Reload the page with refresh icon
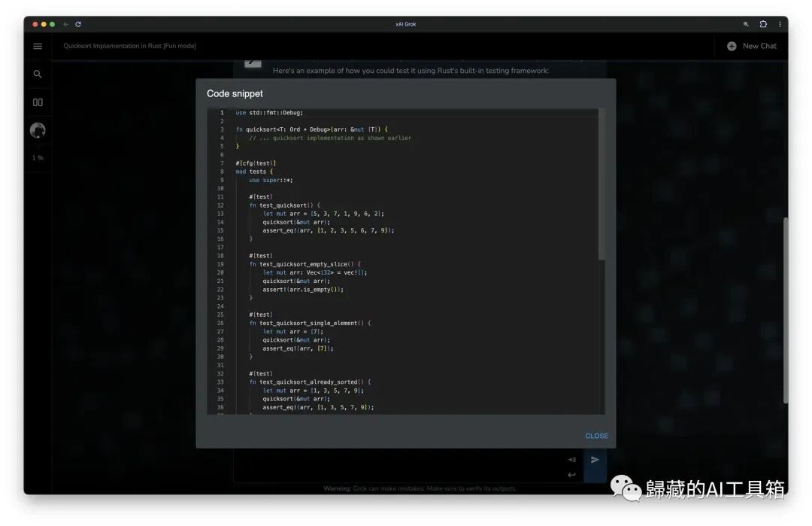The width and height of the screenshot is (812, 526). [x=78, y=24]
